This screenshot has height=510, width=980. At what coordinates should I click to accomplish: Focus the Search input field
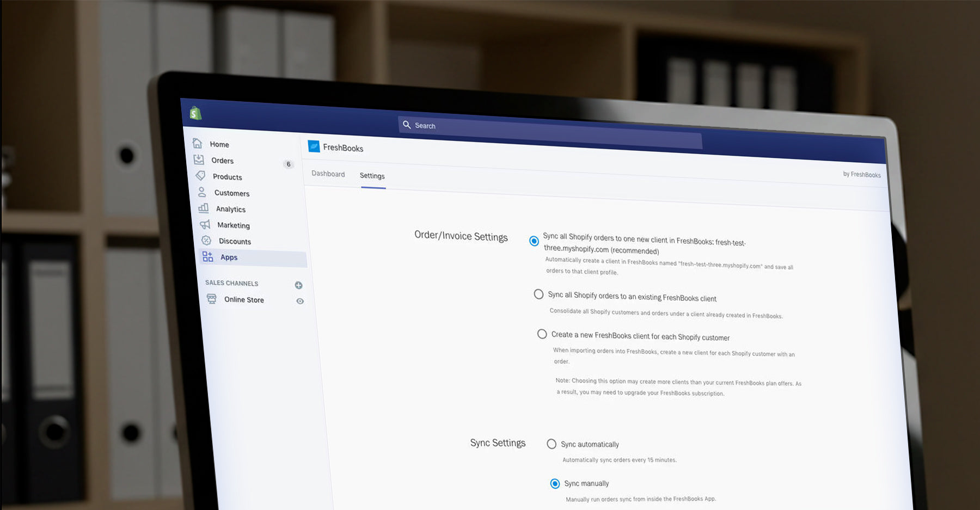tap(550, 132)
